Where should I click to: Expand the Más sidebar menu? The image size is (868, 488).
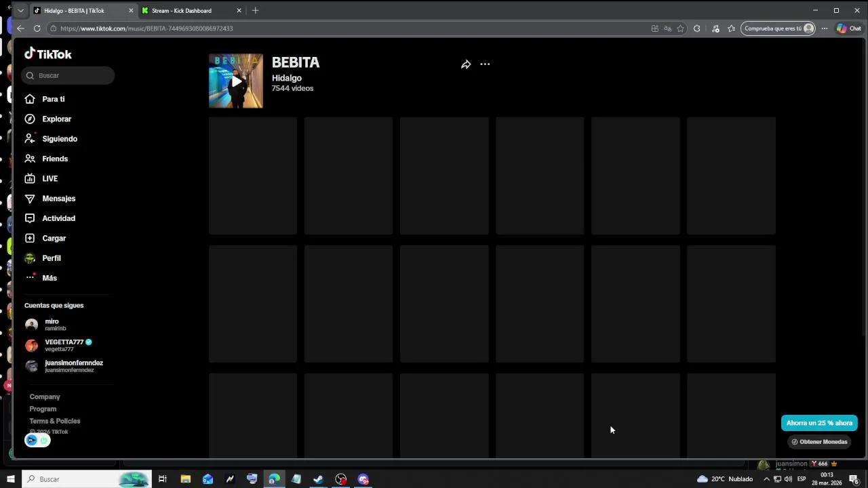tap(41, 278)
